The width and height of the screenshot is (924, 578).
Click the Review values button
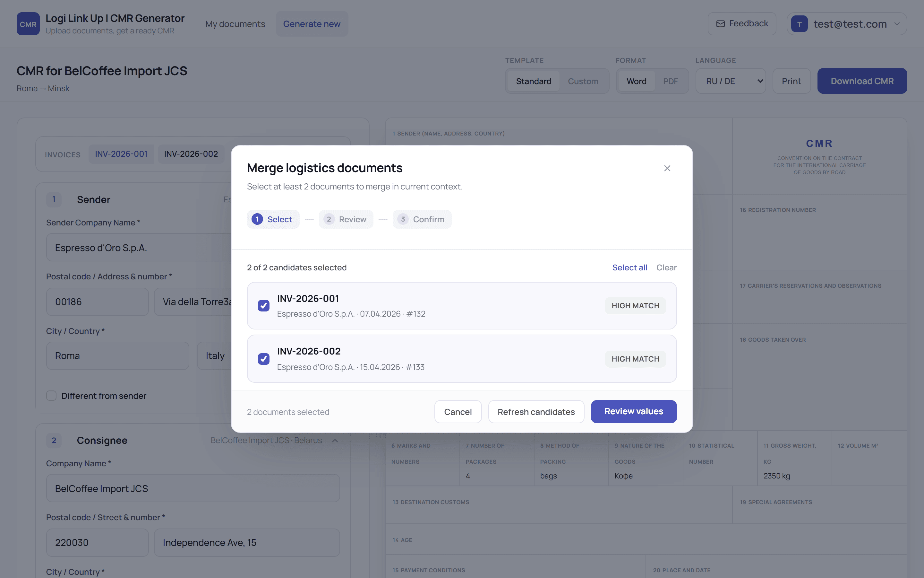633,411
